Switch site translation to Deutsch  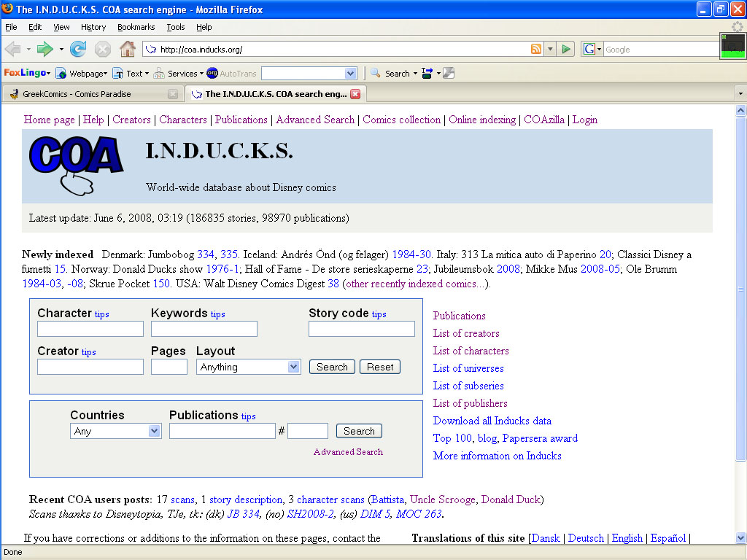pos(586,538)
